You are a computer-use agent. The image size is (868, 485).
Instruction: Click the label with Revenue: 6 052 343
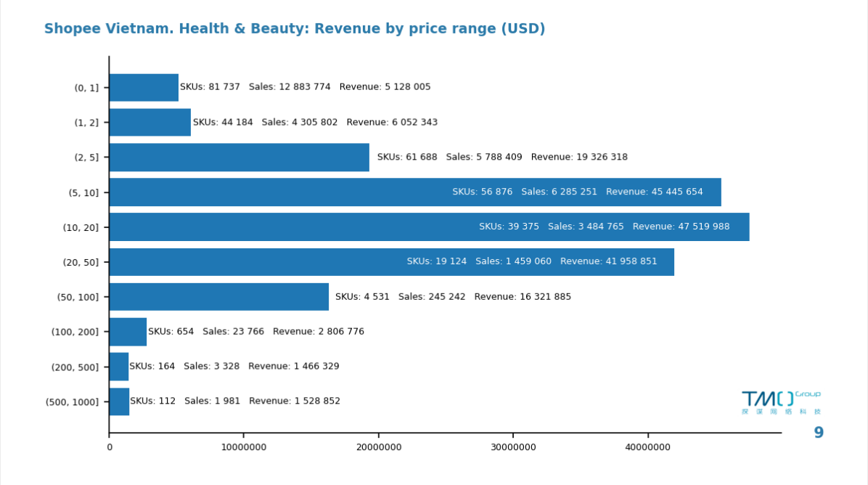point(315,122)
